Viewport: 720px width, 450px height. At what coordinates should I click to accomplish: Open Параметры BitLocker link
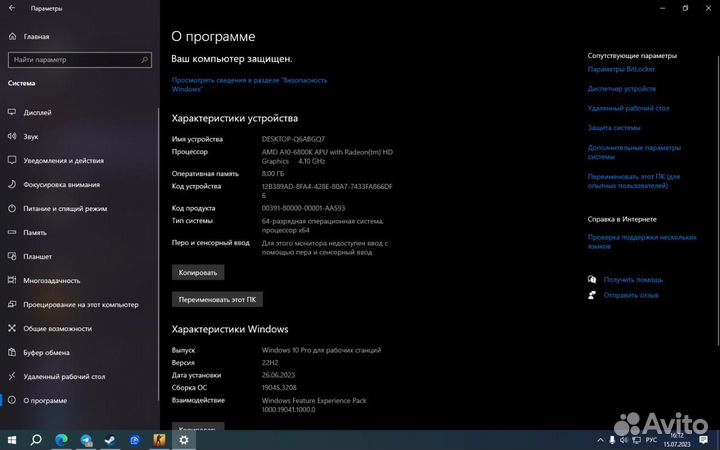tap(621, 69)
